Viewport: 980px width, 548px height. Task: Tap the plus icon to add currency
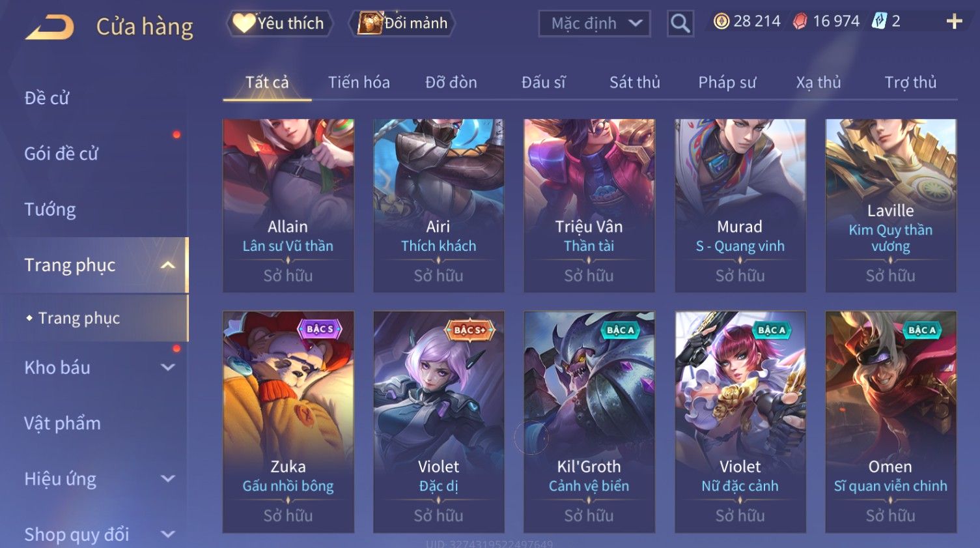click(x=954, y=22)
